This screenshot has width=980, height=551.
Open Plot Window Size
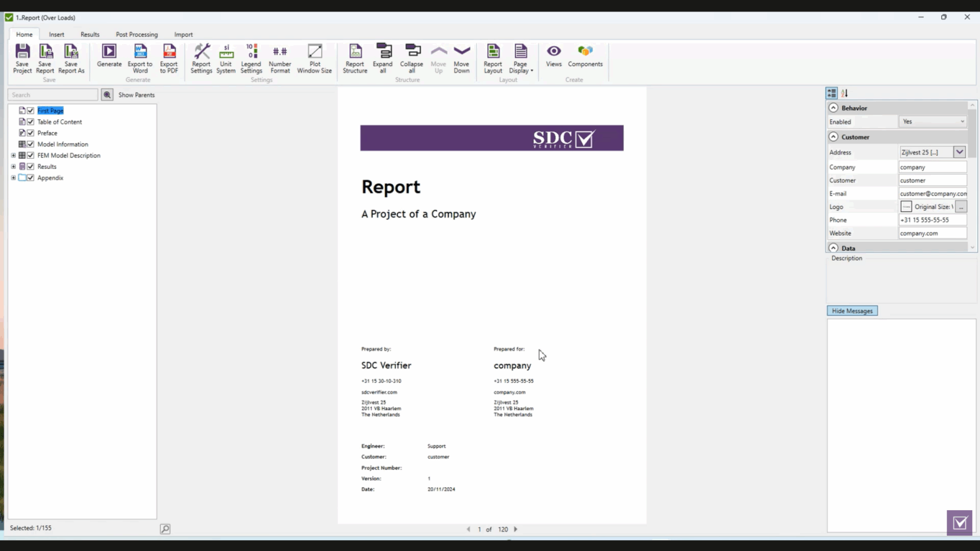[315, 59]
